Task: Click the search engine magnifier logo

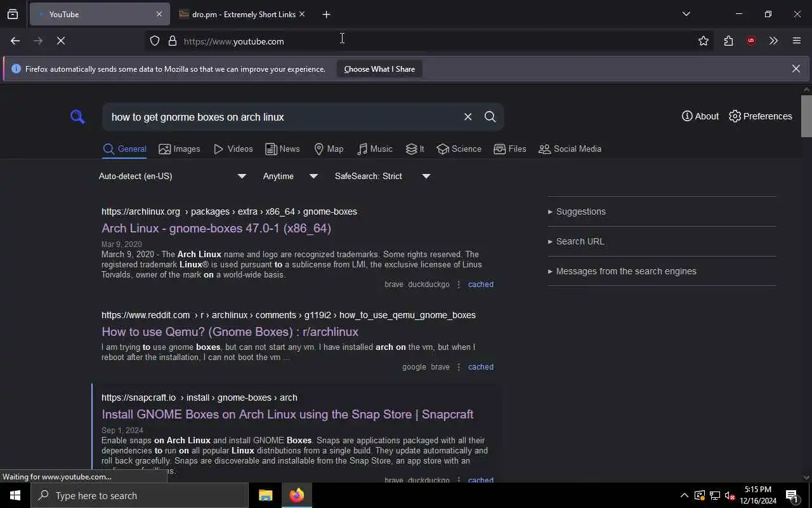Action: click(77, 117)
